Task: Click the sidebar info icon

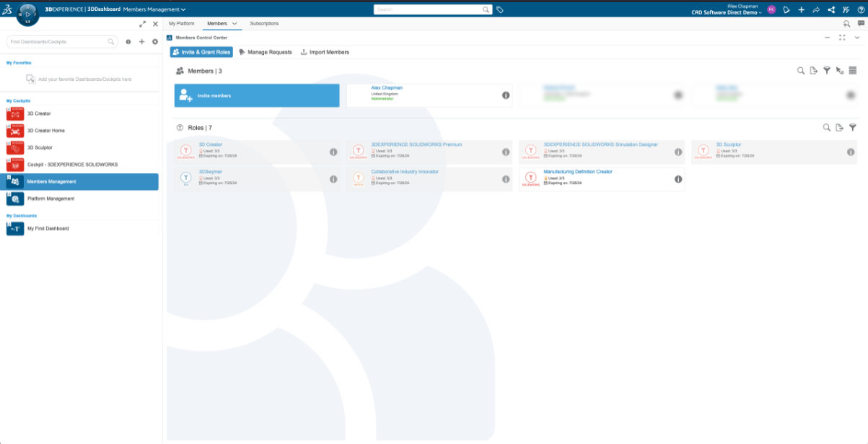Action: [128, 42]
